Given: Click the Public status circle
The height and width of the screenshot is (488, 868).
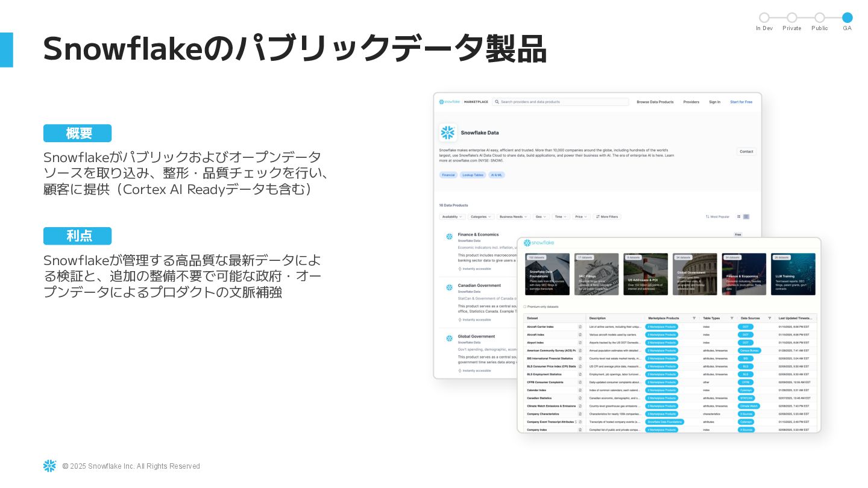Looking at the screenshot, I should pos(820,17).
